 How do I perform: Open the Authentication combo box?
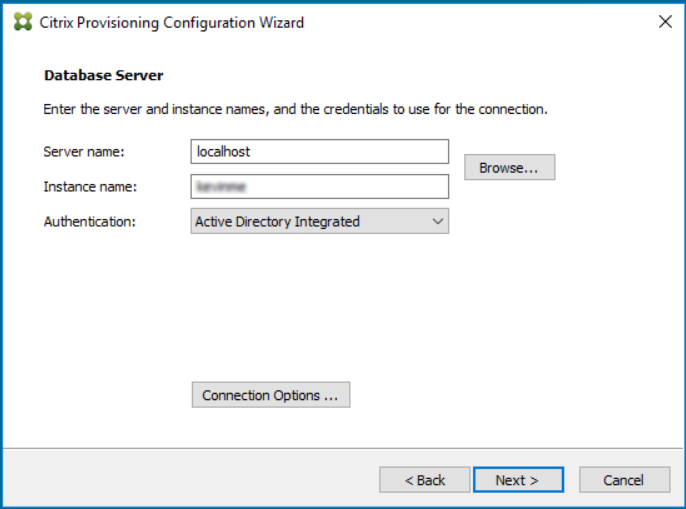click(319, 222)
